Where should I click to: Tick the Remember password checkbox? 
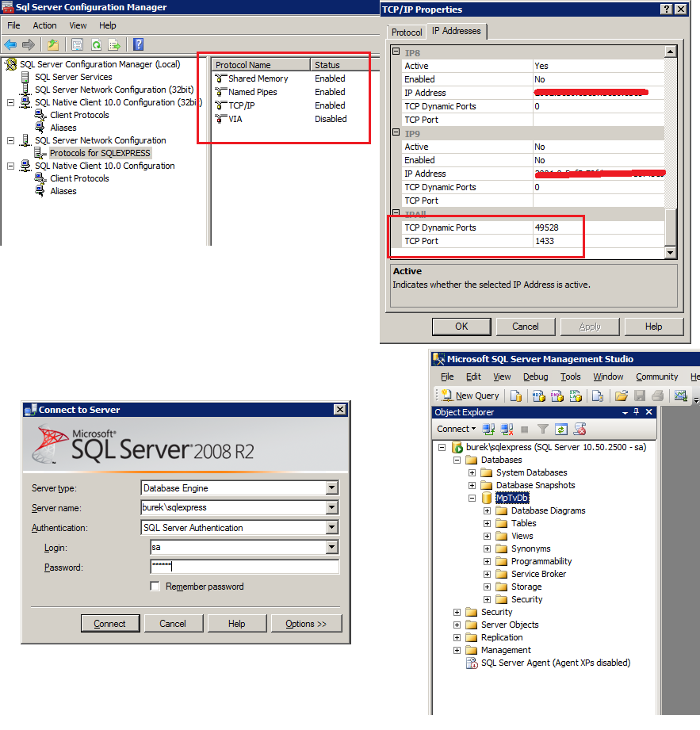(155, 587)
